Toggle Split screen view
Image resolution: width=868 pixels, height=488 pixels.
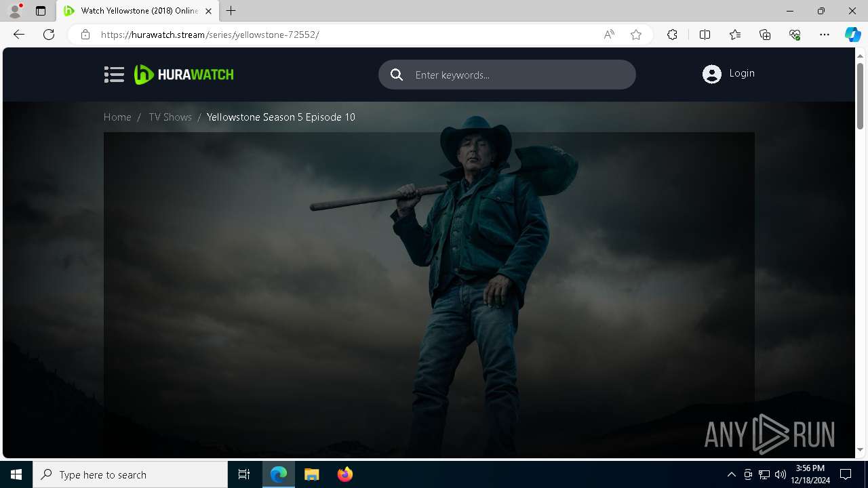705,35
